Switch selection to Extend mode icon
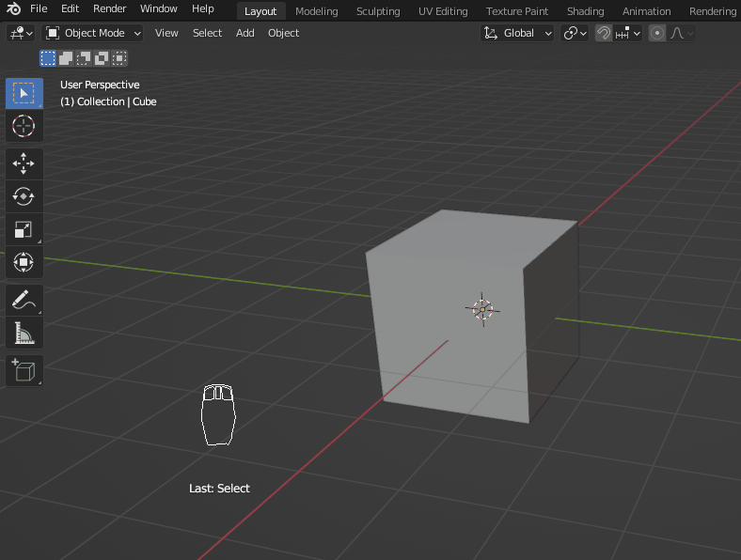Viewport: 741px width, 560px height. pos(66,58)
